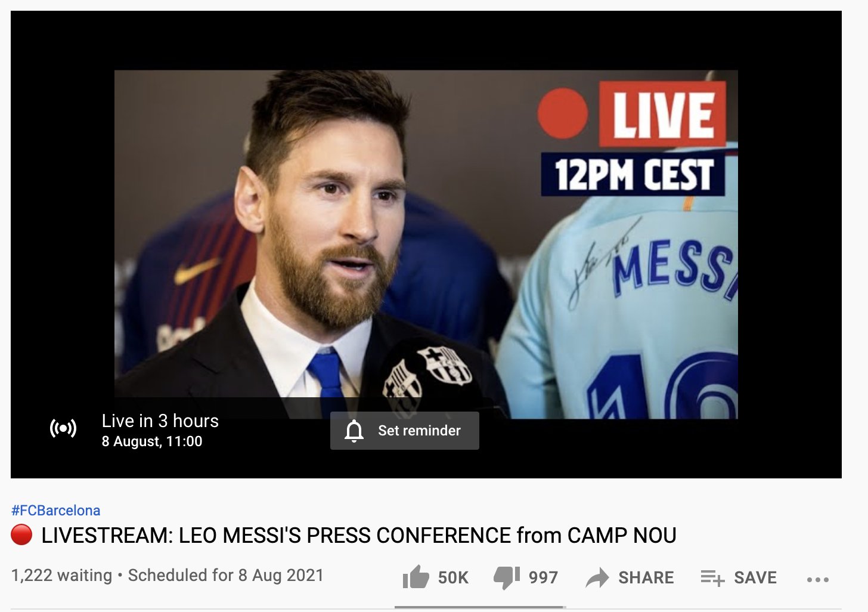Click the 50K like count

point(453,577)
